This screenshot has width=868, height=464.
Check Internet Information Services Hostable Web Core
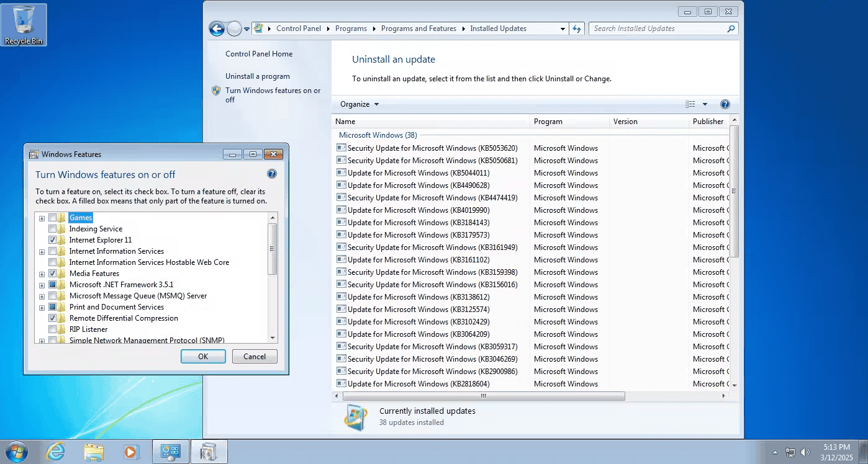tap(52, 262)
